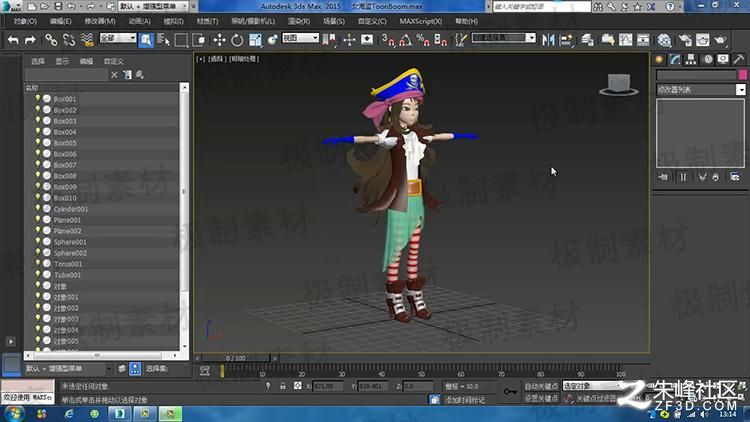Activate the Unlink Selection tool
750x422 pixels.
pos(69,40)
